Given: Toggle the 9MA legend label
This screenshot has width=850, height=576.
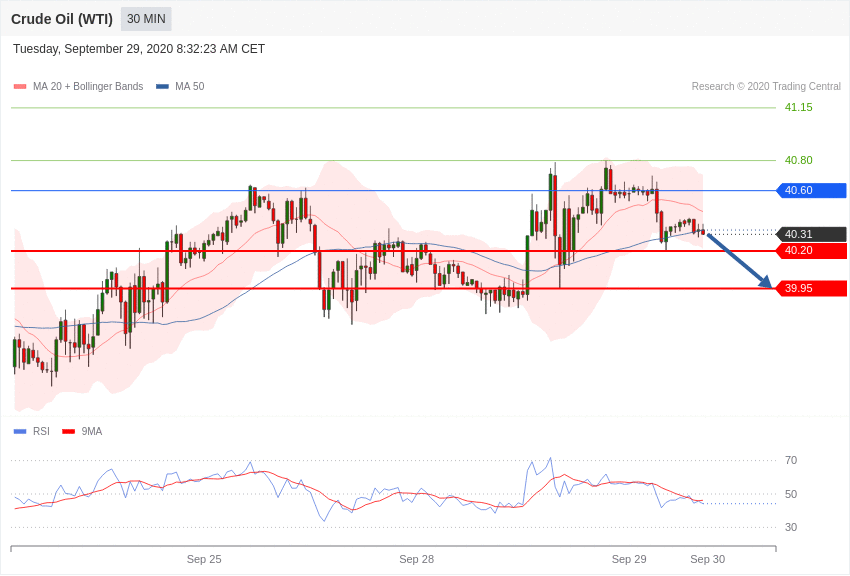Looking at the screenshot, I should click(x=92, y=431).
